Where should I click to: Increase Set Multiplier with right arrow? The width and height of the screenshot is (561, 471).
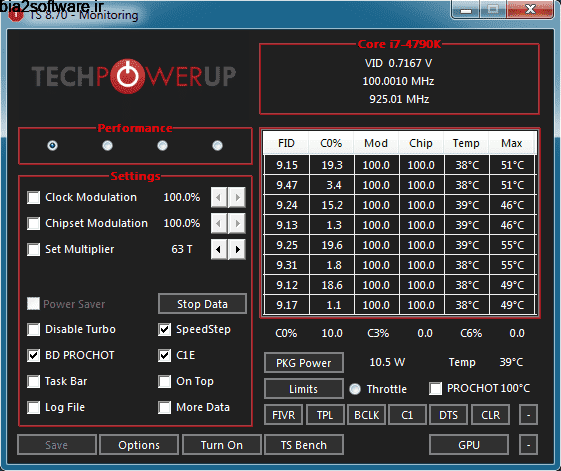coord(237,249)
